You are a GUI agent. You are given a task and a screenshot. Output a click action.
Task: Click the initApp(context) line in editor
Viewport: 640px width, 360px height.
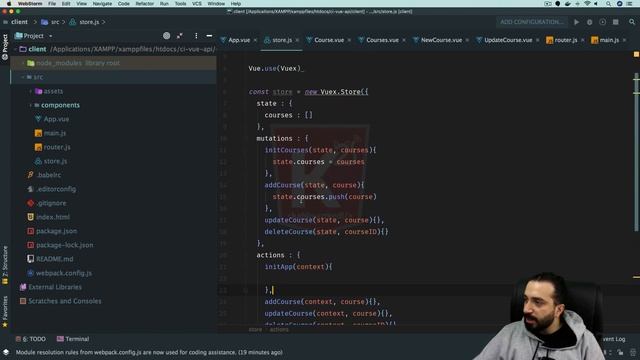pyautogui.click(x=298, y=267)
